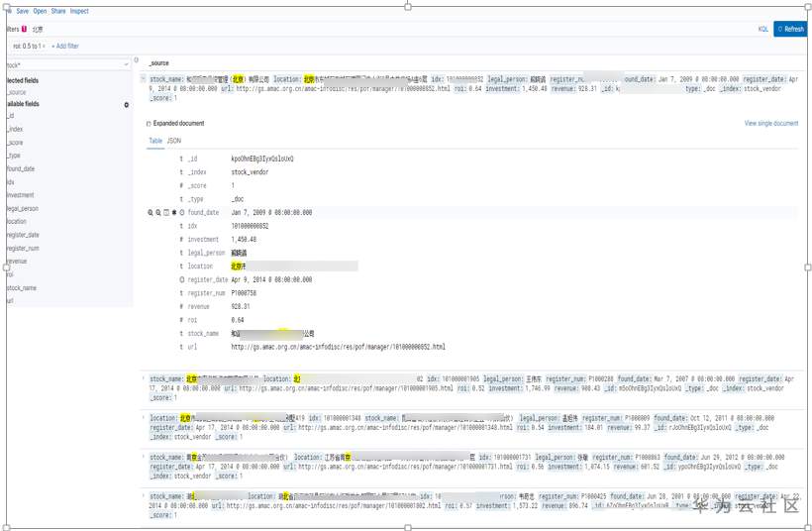
Task: Select register_num field in sidebar
Action: (x=23, y=248)
